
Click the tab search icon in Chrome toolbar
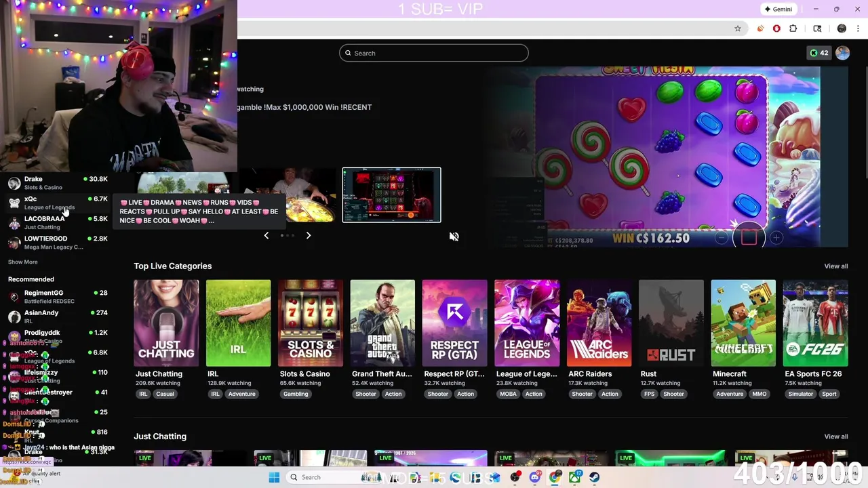click(x=817, y=28)
